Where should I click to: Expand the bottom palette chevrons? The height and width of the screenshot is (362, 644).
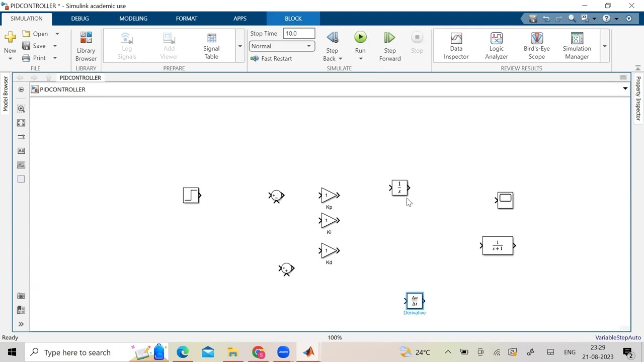point(21,324)
